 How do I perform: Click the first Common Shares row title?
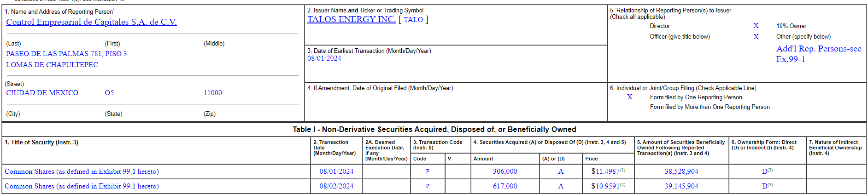[x=82, y=171]
